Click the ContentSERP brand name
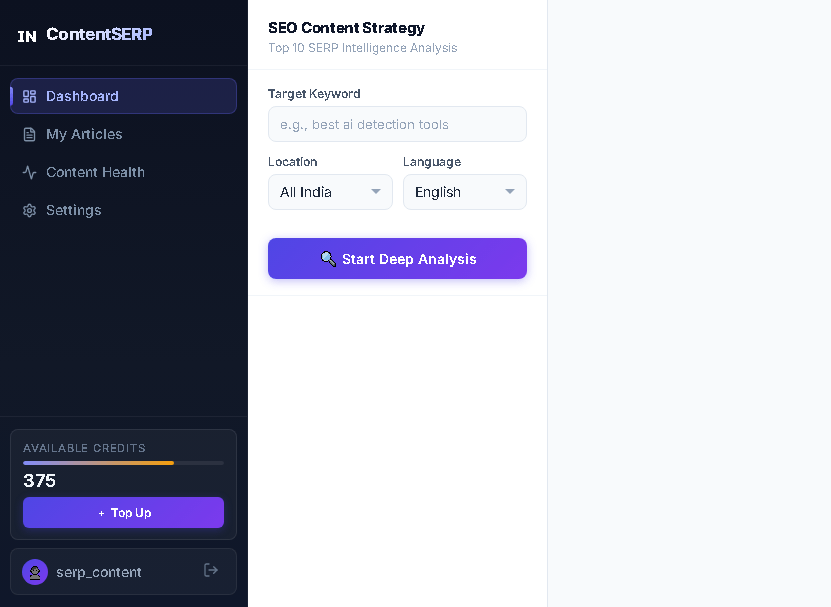Image resolution: width=831 pixels, height=607 pixels. (x=99, y=33)
